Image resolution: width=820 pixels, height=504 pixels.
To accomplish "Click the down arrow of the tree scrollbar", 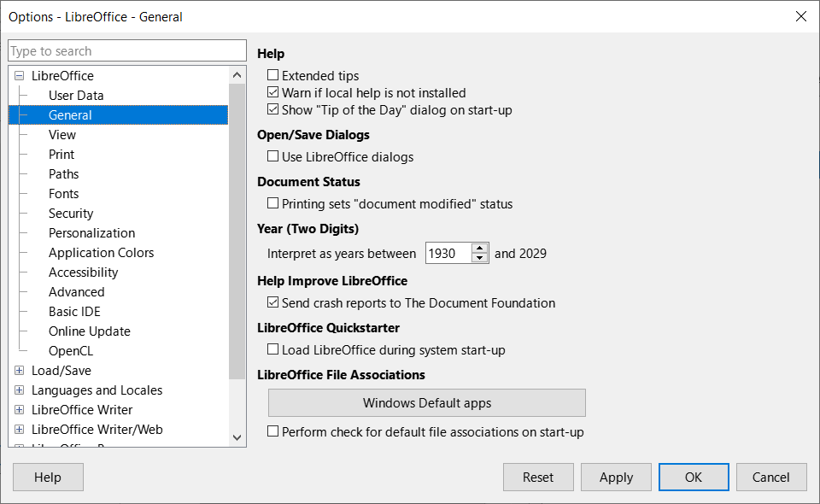I will coord(237,437).
